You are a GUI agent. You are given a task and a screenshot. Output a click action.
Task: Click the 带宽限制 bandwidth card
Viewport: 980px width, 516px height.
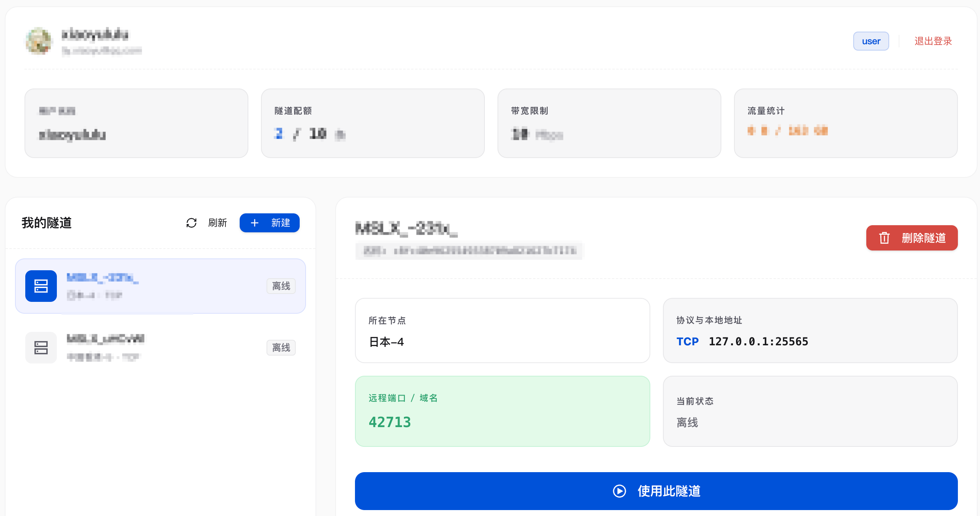[x=609, y=123]
